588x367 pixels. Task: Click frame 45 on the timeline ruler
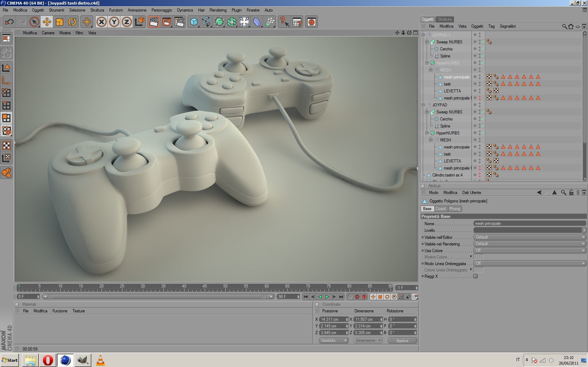point(205,286)
